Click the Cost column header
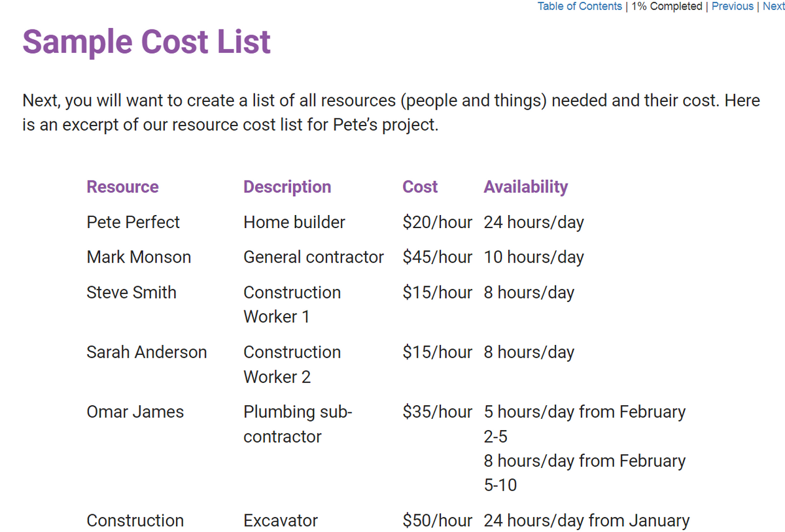The image size is (785, 532). coord(420,187)
